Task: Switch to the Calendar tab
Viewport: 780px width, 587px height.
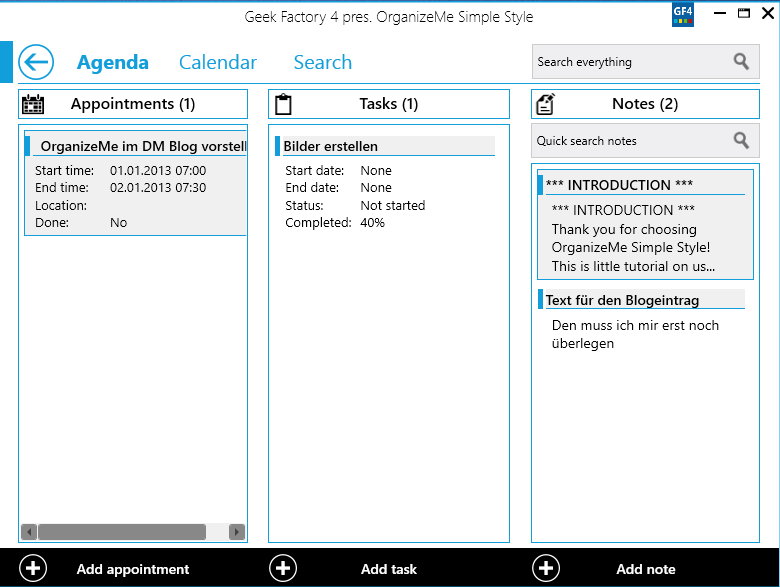Action: tap(217, 63)
